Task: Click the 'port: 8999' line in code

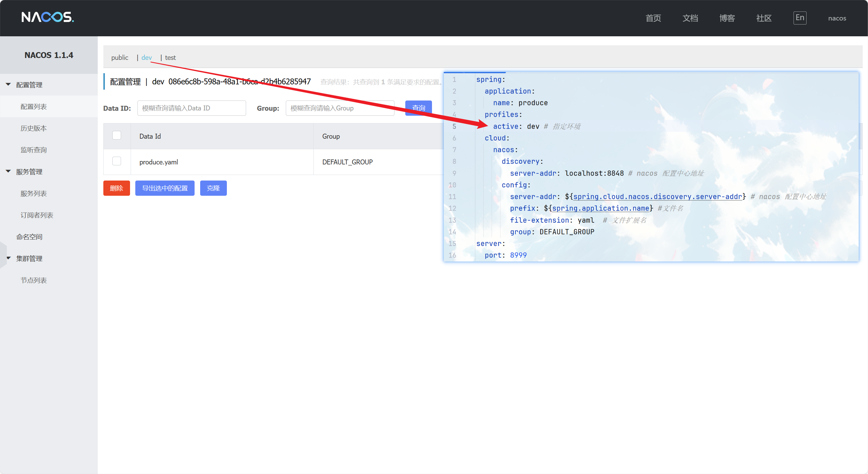Action: 506,255
